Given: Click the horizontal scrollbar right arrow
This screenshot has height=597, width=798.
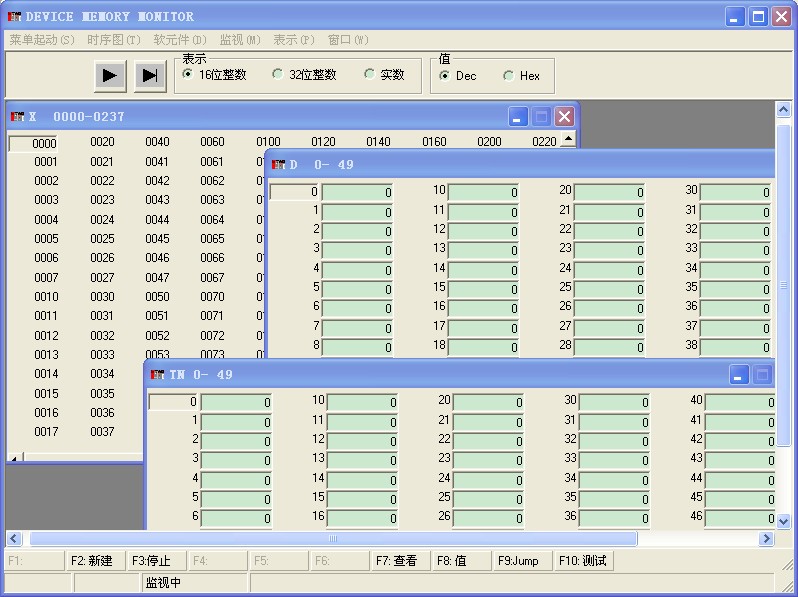Looking at the screenshot, I should (766, 539).
